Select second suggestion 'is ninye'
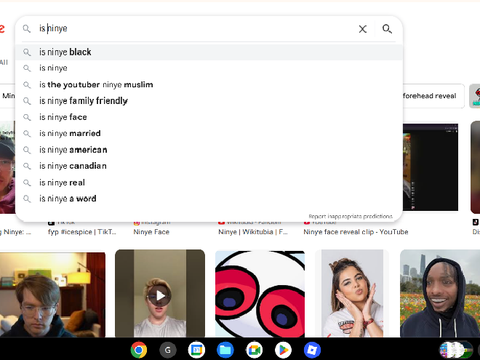 click(209, 68)
